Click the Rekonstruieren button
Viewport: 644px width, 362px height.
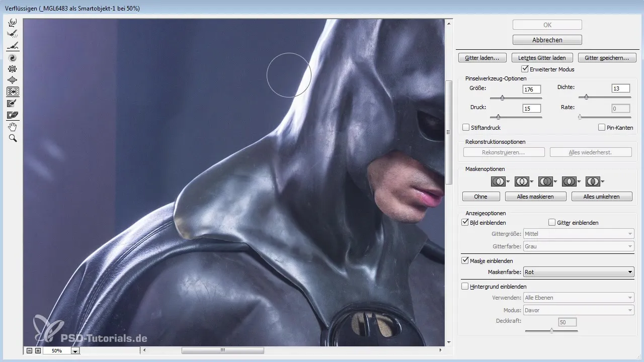(x=504, y=152)
